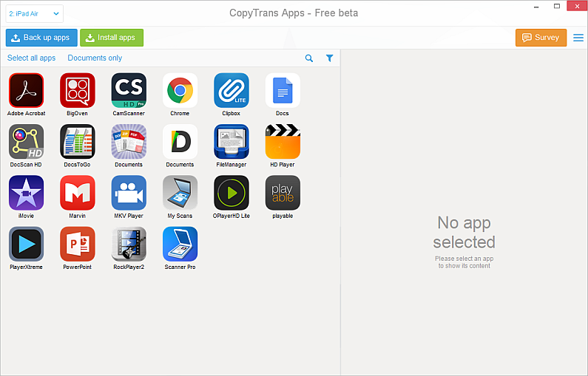The width and height of the screenshot is (588, 376).
Task: Select the MKV Player app icon
Action: click(129, 193)
